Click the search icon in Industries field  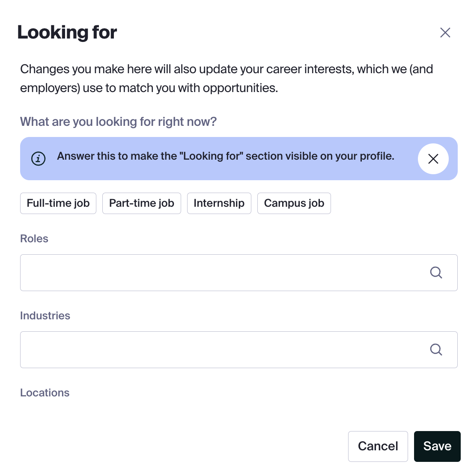436,350
